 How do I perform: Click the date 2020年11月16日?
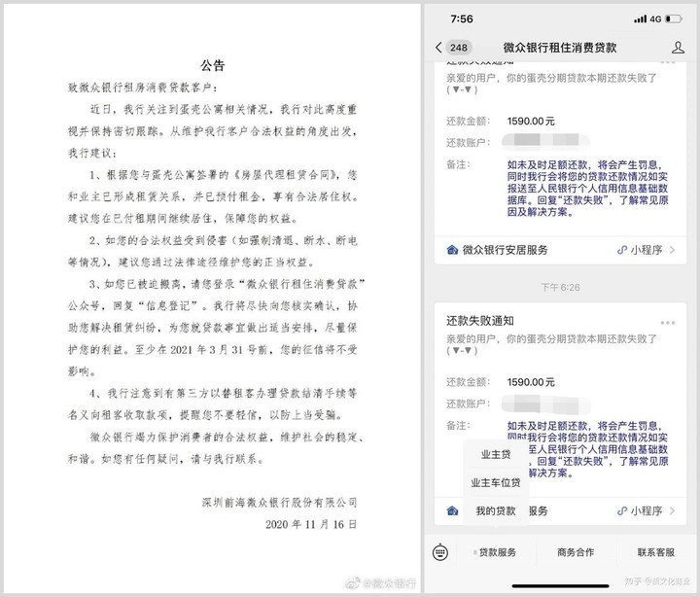(x=311, y=524)
